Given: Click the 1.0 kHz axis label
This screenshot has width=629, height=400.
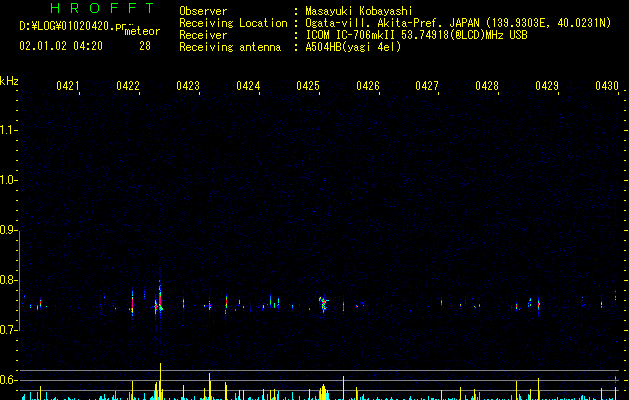Looking at the screenshot, I should click(8, 180).
